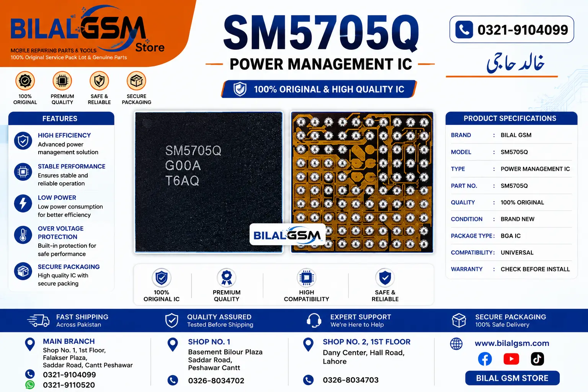Click the BRAND row value BILAL GSM
The width and height of the screenshot is (588, 392).
pos(516,135)
